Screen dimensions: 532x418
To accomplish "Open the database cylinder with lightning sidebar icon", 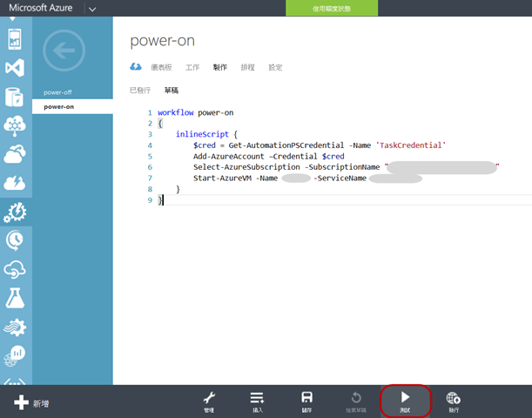I will tap(15, 97).
